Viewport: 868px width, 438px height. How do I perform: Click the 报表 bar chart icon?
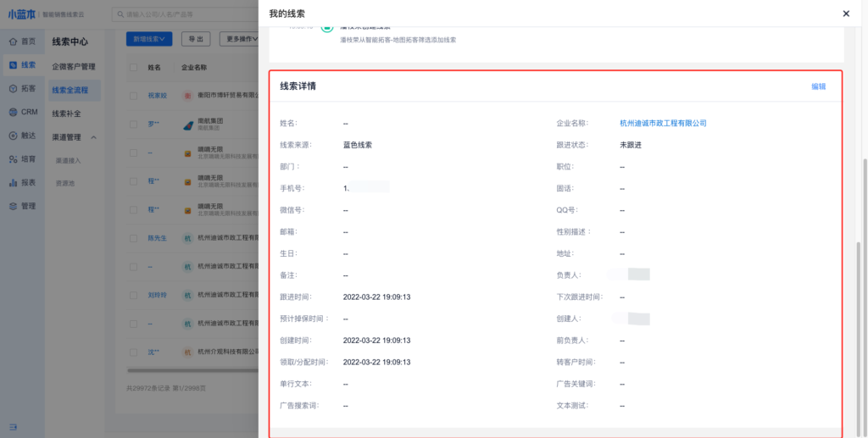point(13,182)
